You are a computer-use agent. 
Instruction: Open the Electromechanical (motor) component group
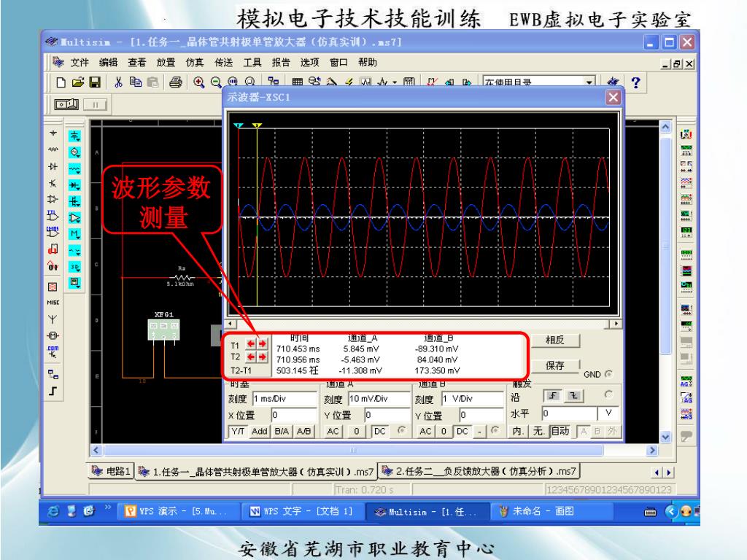53,335
